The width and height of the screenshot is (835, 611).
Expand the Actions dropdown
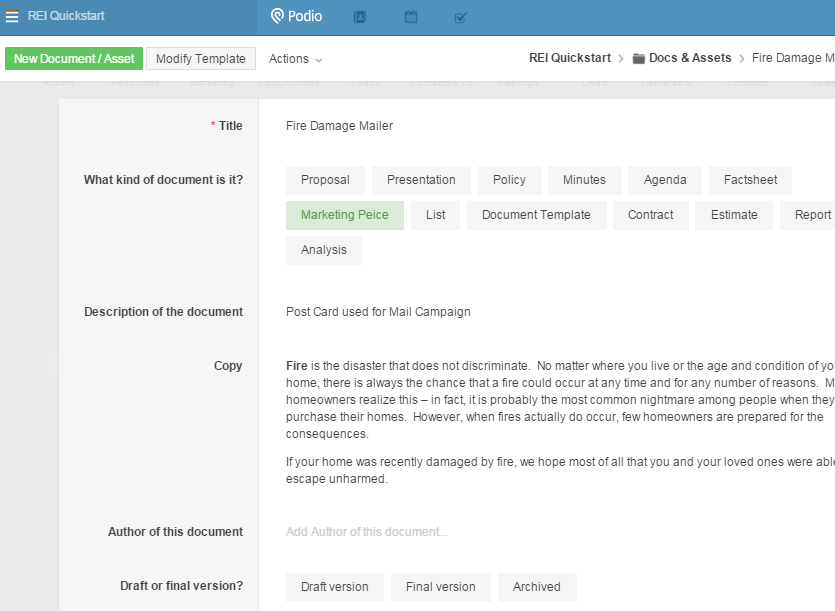(x=295, y=59)
